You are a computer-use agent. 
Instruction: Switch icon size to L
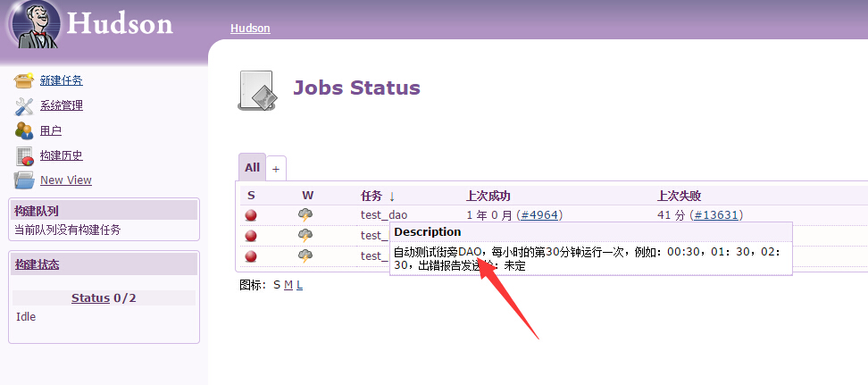(x=299, y=285)
